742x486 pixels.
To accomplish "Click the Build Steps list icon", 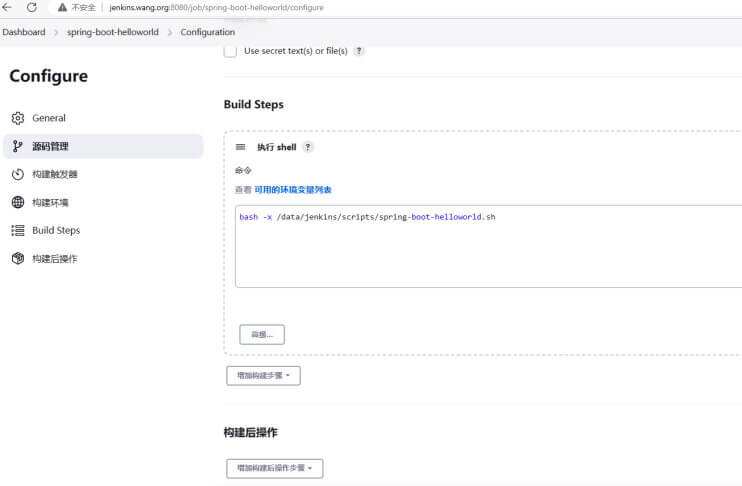I will click(18, 230).
